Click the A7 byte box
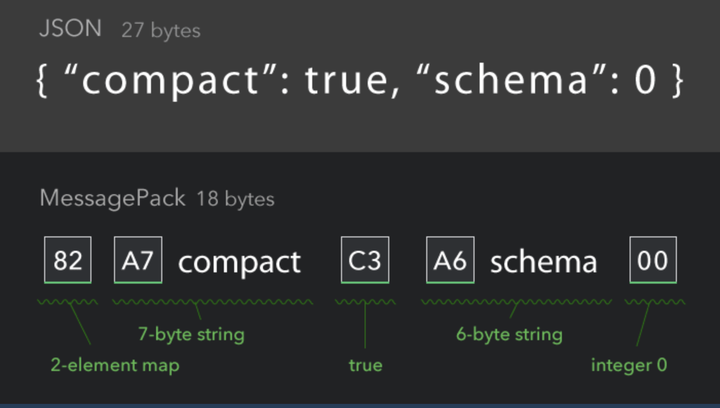This screenshot has height=408, width=720. (138, 262)
